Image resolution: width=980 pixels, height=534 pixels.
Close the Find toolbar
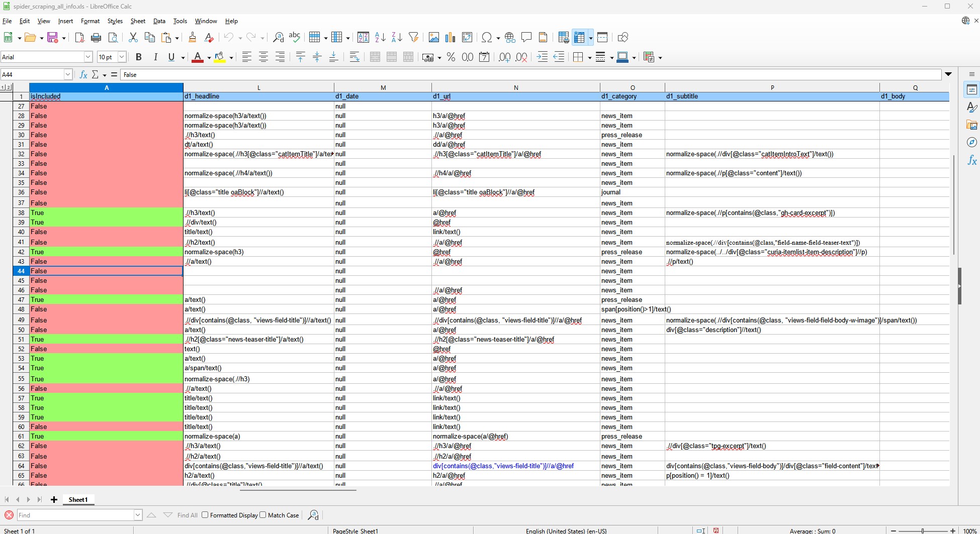9,515
